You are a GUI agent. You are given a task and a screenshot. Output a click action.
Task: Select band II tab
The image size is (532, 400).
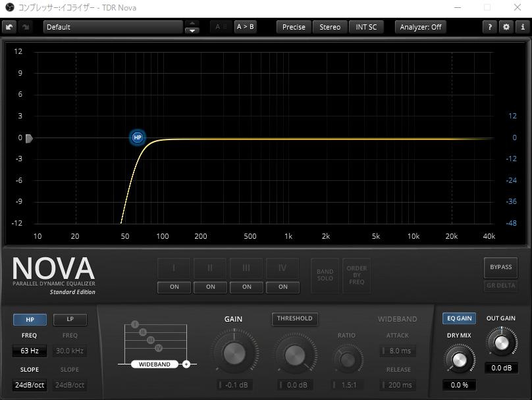coord(210,268)
